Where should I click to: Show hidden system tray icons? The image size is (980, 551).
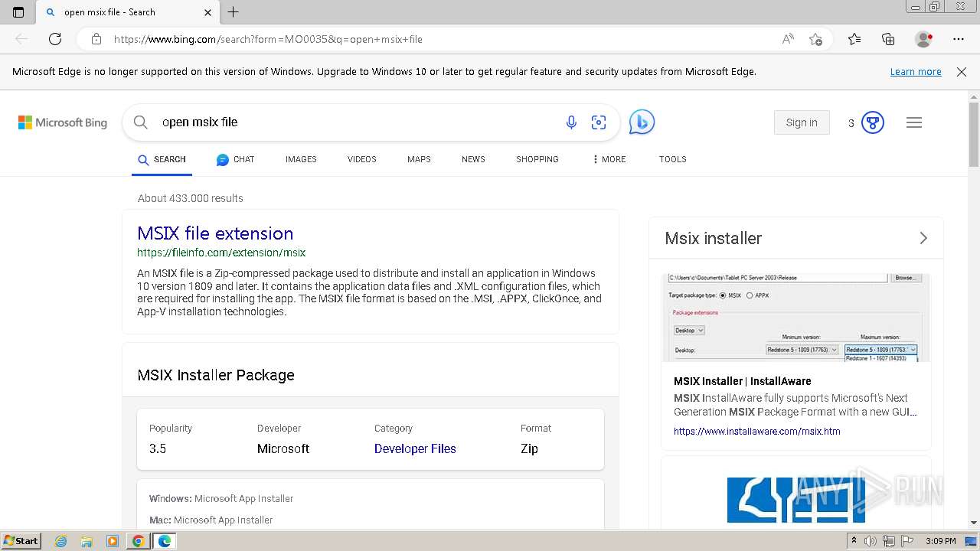854,541
